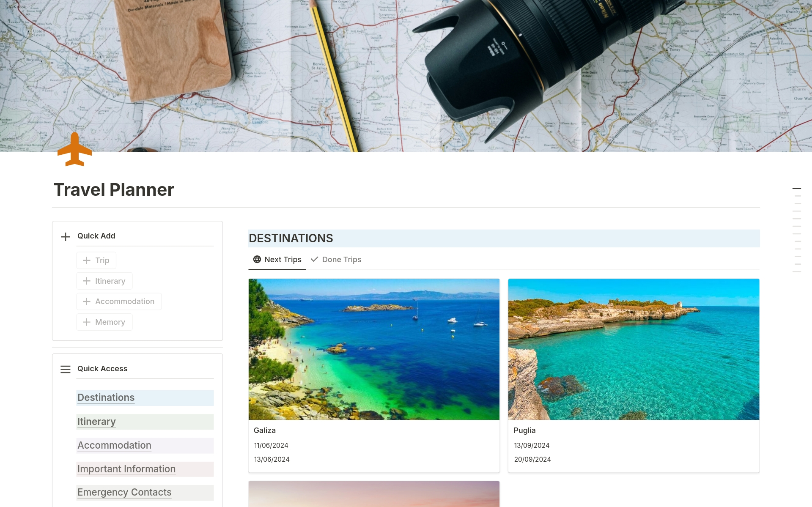The image size is (812, 507).
Task: Add a new Itinerary entry
Action: coord(104,281)
